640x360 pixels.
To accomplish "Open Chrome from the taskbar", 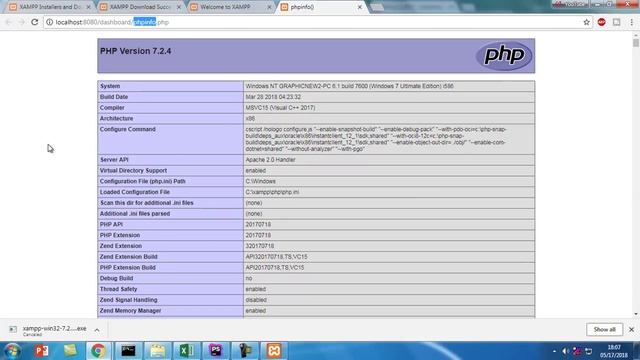I will tap(98, 351).
